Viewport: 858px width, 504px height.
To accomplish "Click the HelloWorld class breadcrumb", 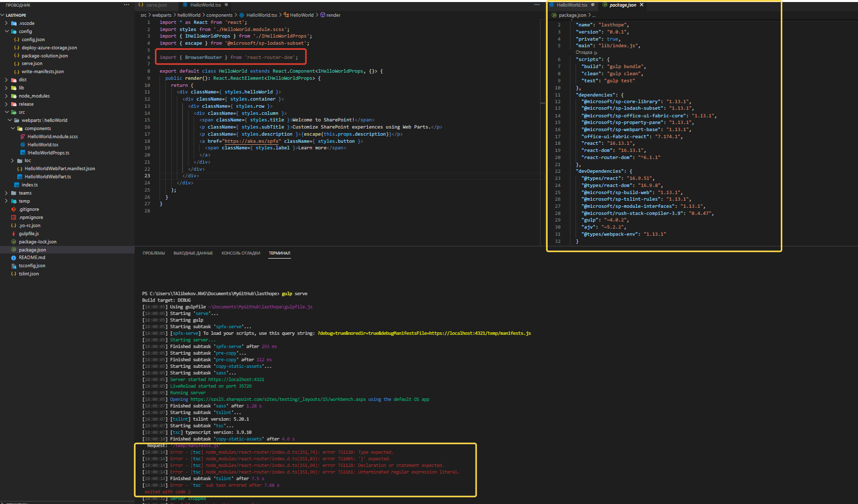I will pos(302,15).
